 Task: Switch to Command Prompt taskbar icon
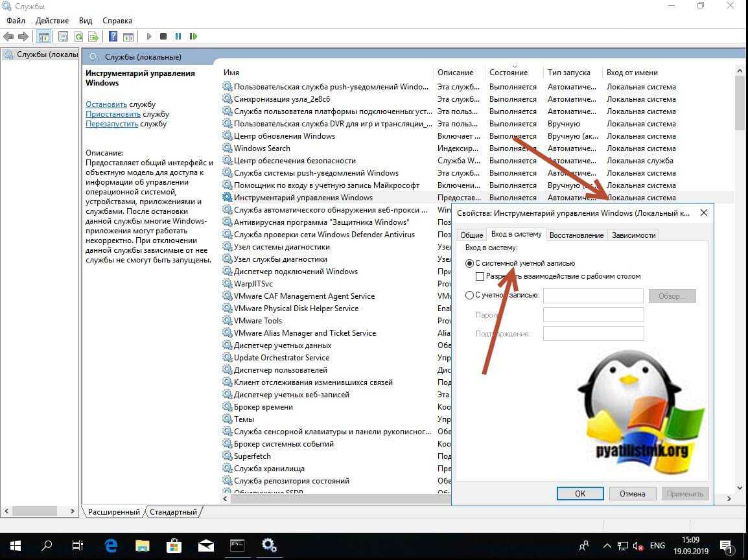pyautogui.click(x=237, y=546)
